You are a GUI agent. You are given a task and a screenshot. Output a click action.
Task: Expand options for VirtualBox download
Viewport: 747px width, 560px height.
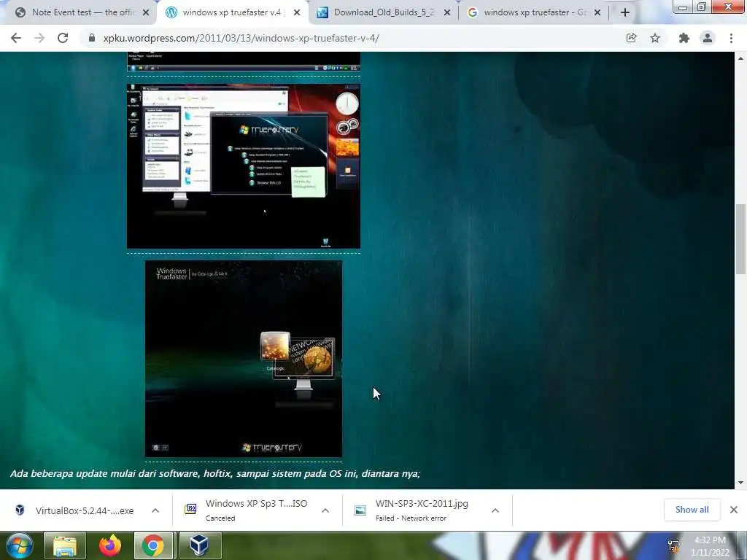tap(155, 510)
